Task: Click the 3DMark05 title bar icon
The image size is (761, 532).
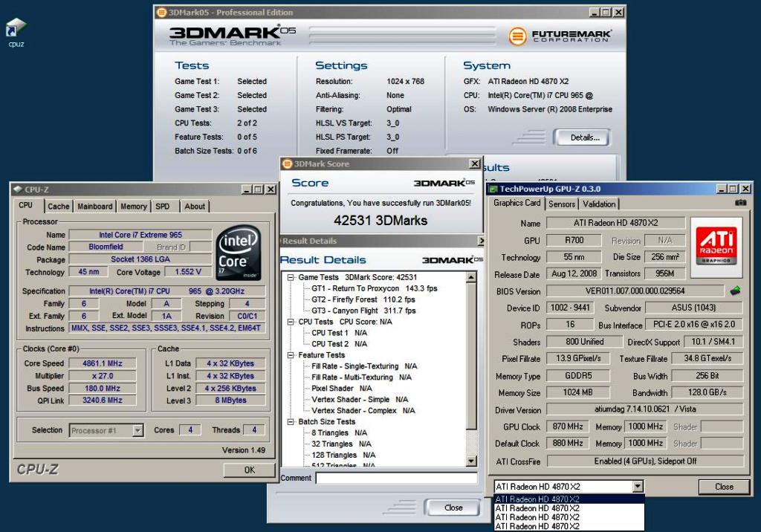Action: [161, 12]
